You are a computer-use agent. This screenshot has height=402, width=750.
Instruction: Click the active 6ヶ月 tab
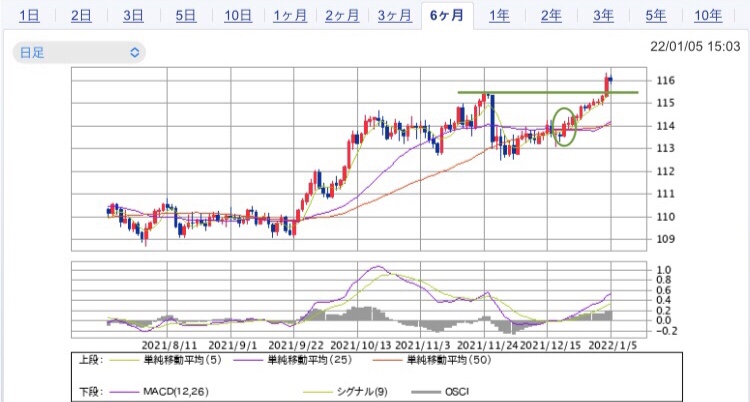(447, 16)
